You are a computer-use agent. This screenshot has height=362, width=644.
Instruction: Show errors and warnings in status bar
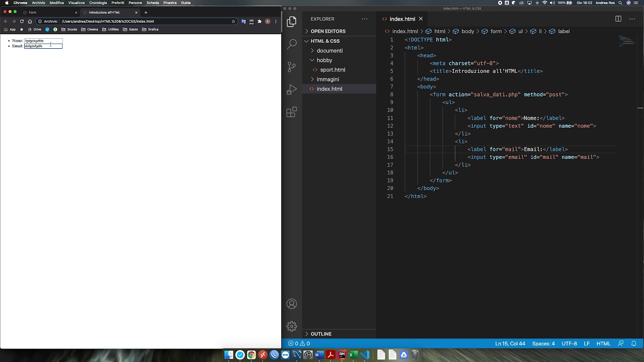(x=299, y=343)
